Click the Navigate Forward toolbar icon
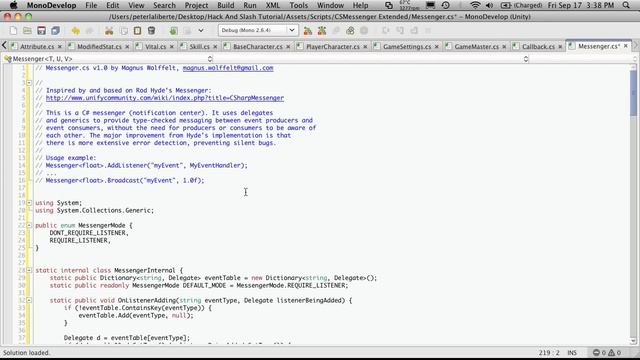This screenshot has width=640, height=360. 187,31
